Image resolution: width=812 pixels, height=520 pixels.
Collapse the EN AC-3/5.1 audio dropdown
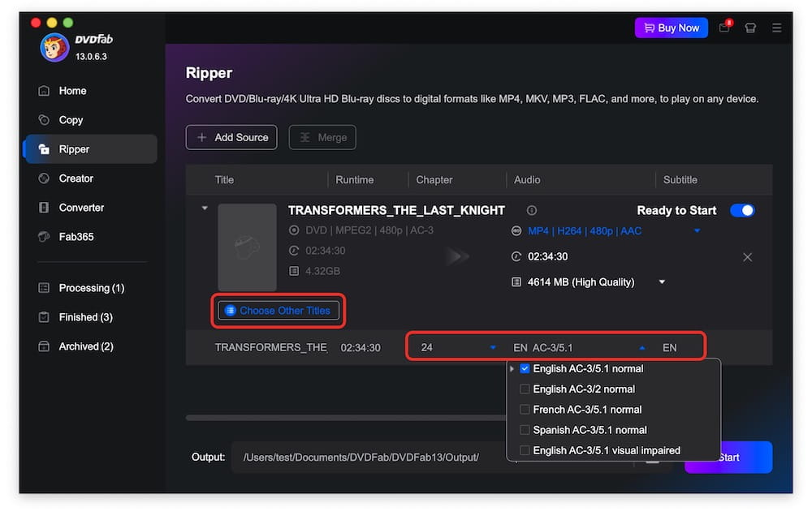[x=642, y=348]
